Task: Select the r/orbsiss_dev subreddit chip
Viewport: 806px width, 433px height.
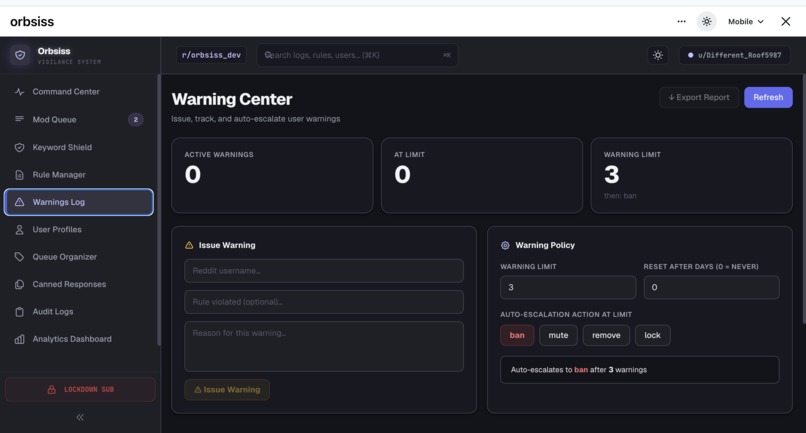Action: tap(211, 55)
